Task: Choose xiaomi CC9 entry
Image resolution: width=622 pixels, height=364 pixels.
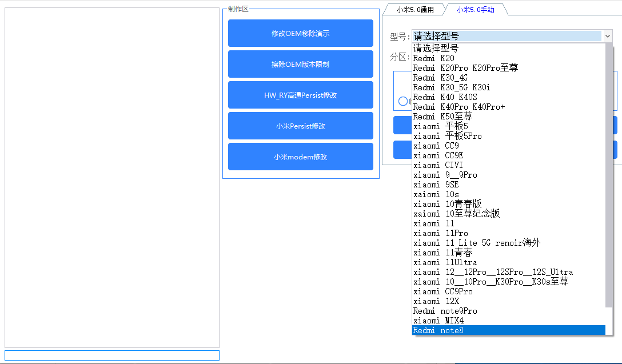Action: click(509, 146)
